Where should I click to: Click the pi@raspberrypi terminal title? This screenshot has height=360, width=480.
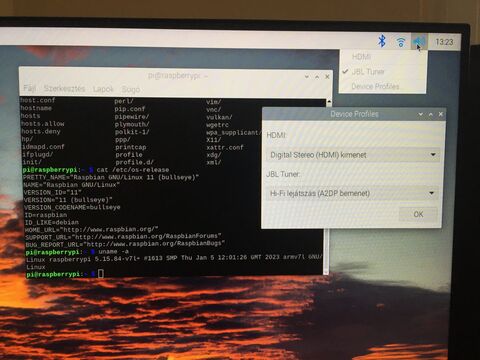tap(178, 76)
